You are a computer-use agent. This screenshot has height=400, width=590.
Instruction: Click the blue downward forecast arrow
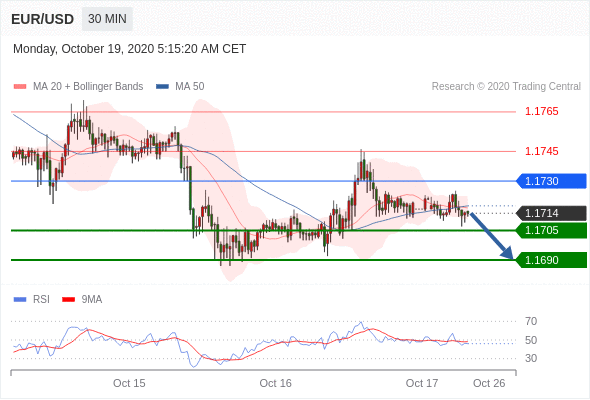coord(492,236)
